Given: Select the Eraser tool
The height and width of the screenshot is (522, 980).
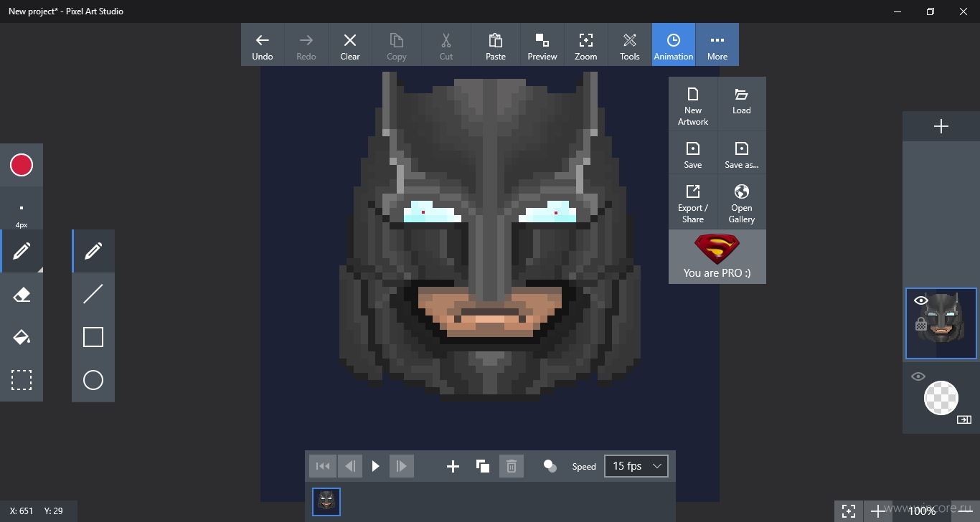Looking at the screenshot, I should point(22,294).
